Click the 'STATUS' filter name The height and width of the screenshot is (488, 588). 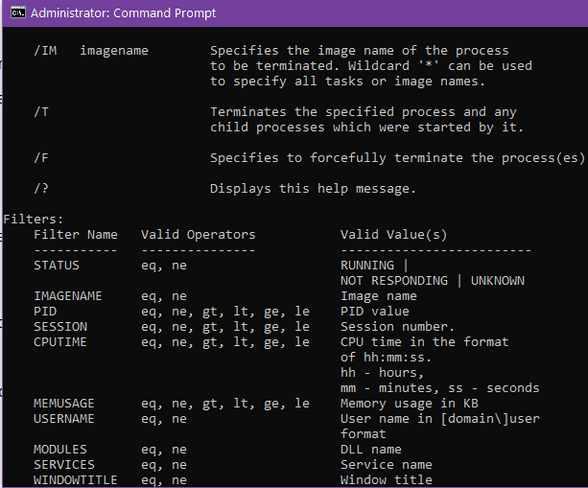[57, 265]
